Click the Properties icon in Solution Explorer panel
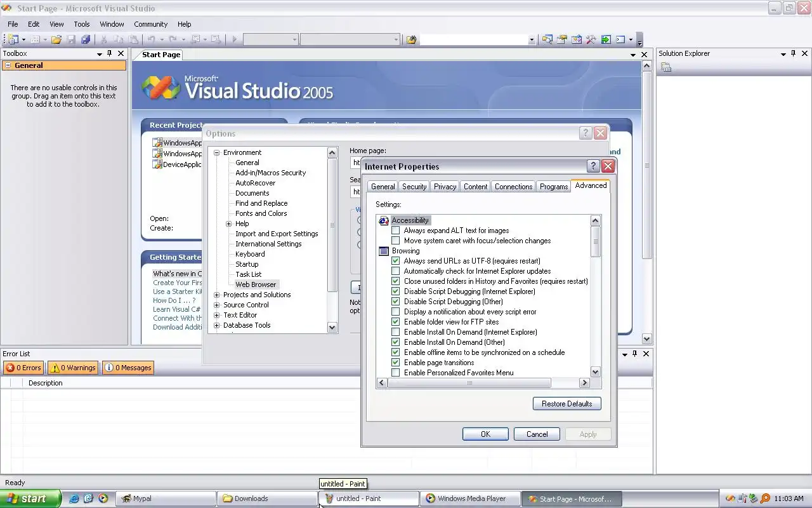The height and width of the screenshot is (508, 812). point(666,67)
